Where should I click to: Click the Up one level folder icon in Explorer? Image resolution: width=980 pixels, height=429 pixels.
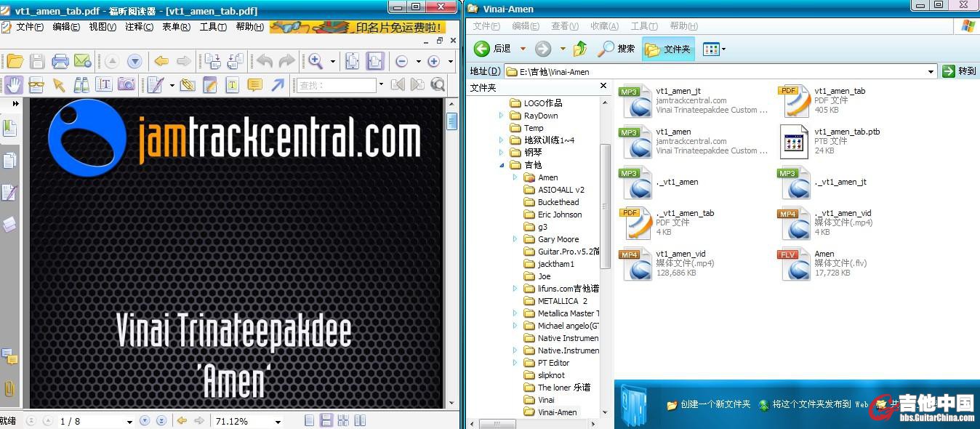580,49
